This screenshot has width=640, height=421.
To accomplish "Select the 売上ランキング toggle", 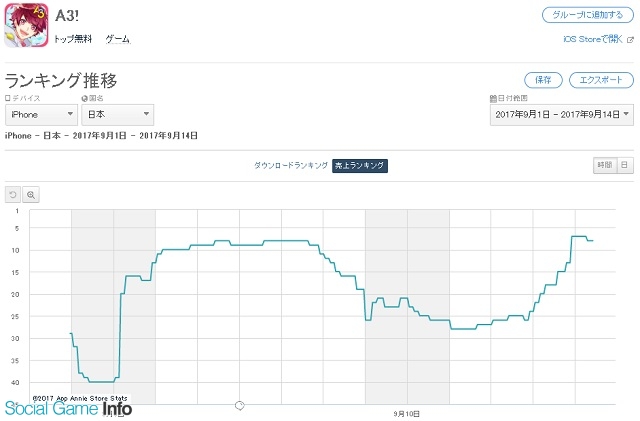I will point(360,165).
